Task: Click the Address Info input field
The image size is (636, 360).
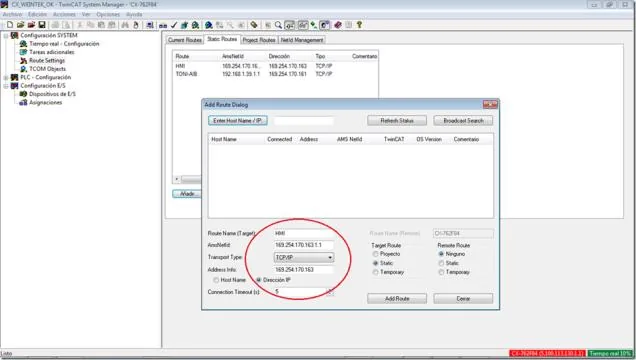Action: pos(304,269)
